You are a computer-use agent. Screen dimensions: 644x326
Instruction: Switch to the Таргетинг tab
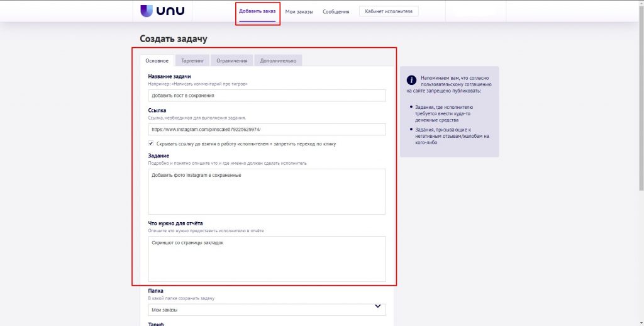pyautogui.click(x=192, y=60)
